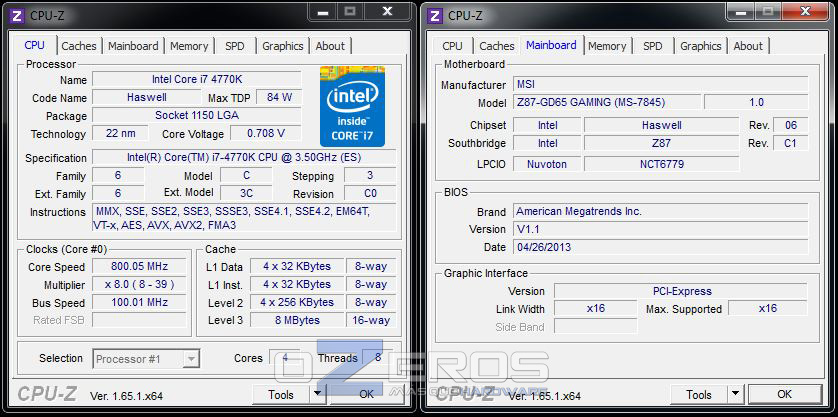
Task: Click the Haswell code name field
Action: 146,97
